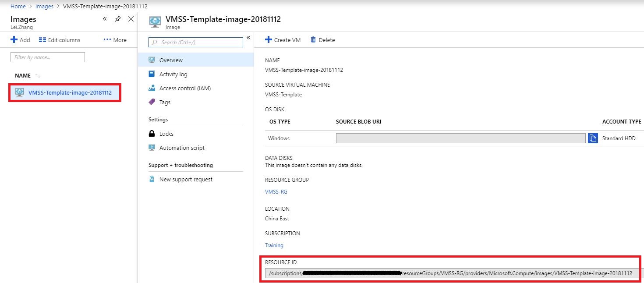Click the image icon beside VMSS-Template-image-20181112 row
The height and width of the screenshot is (283, 644).
(x=19, y=92)
